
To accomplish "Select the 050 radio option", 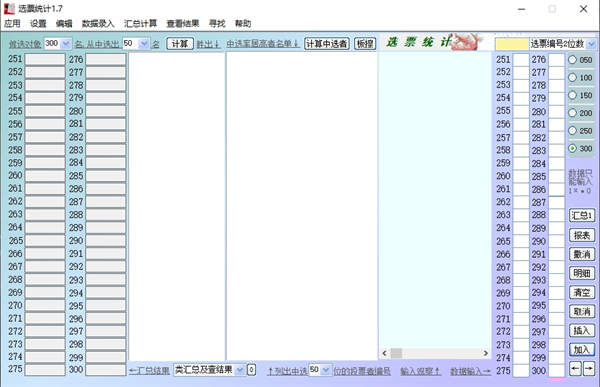I will pos(580,60).
